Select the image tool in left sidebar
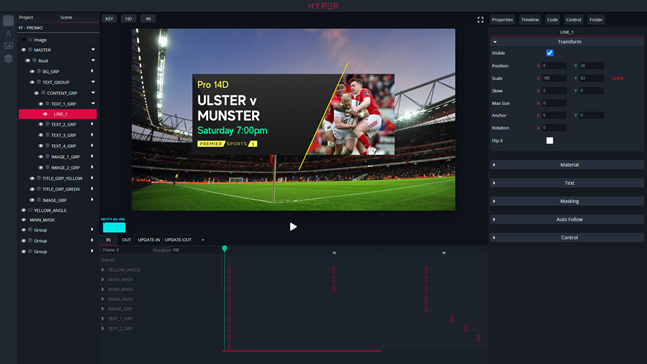 [x=8, y=45]
